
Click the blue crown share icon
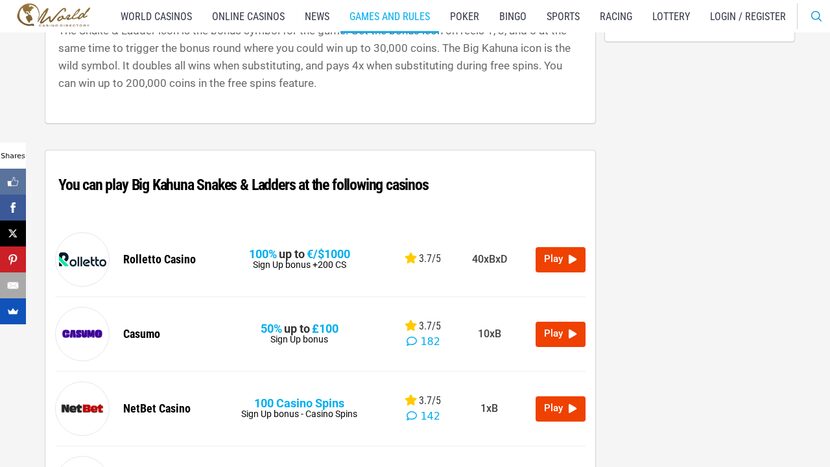pos(13,312)
